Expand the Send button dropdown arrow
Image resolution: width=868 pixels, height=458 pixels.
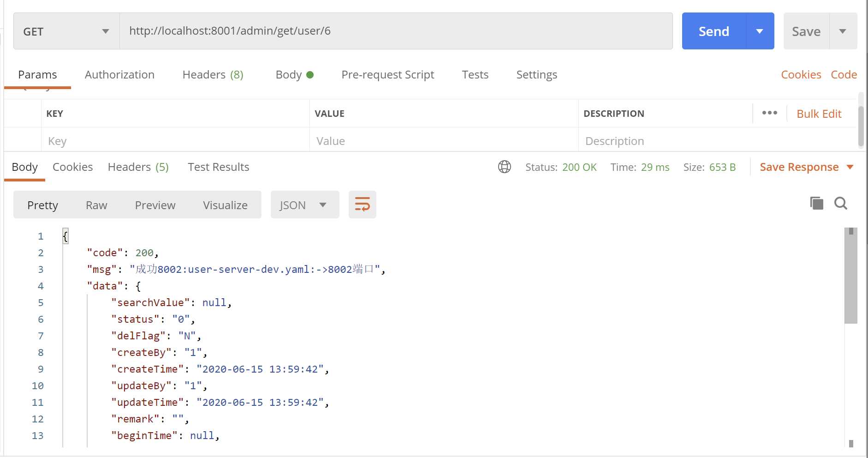tap(760, 31)
